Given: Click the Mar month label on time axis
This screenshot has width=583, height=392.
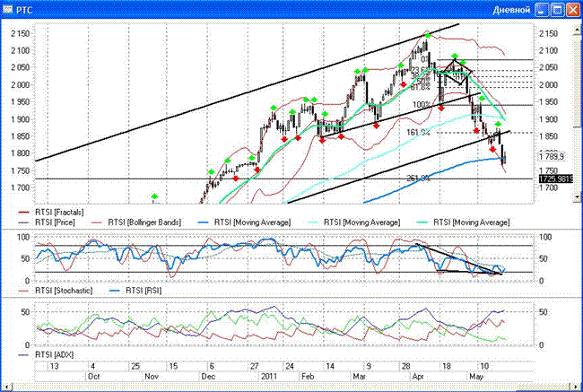Looking at the screenshot, I should coord(359,377).
